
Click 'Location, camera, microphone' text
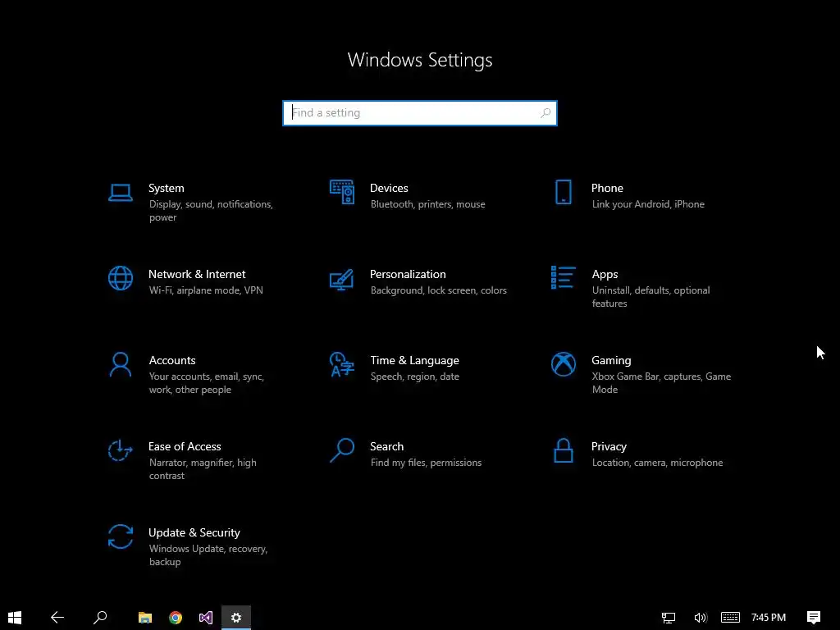[657, 463]
